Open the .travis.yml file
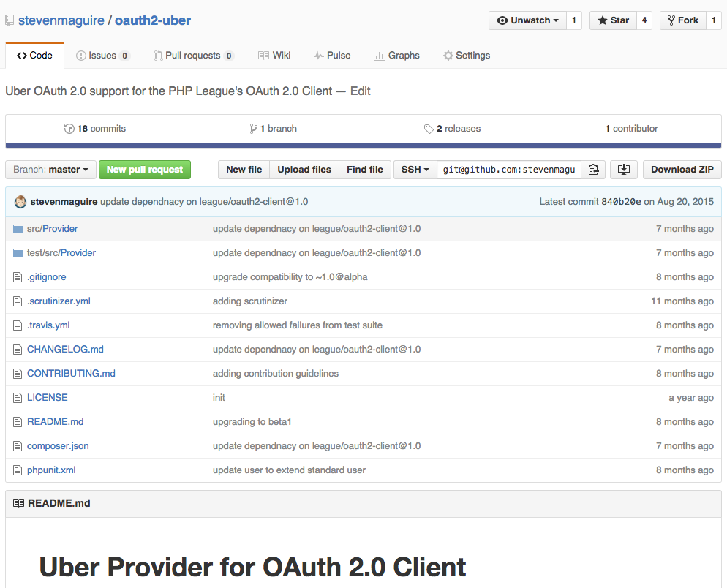 click(x=48, y=325)
